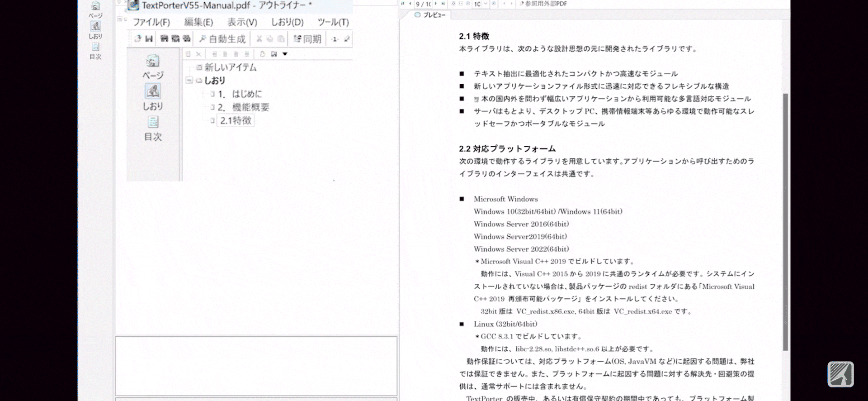The height and width of the screenshot is (401, 868).
Task: Click the 参照用外部PDF button
Action: coord(542,4)
